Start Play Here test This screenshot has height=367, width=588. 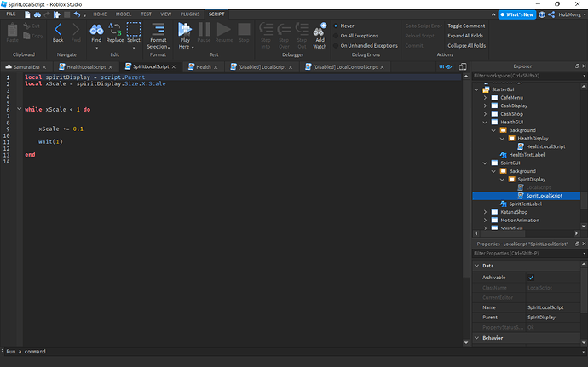(185, 30)
